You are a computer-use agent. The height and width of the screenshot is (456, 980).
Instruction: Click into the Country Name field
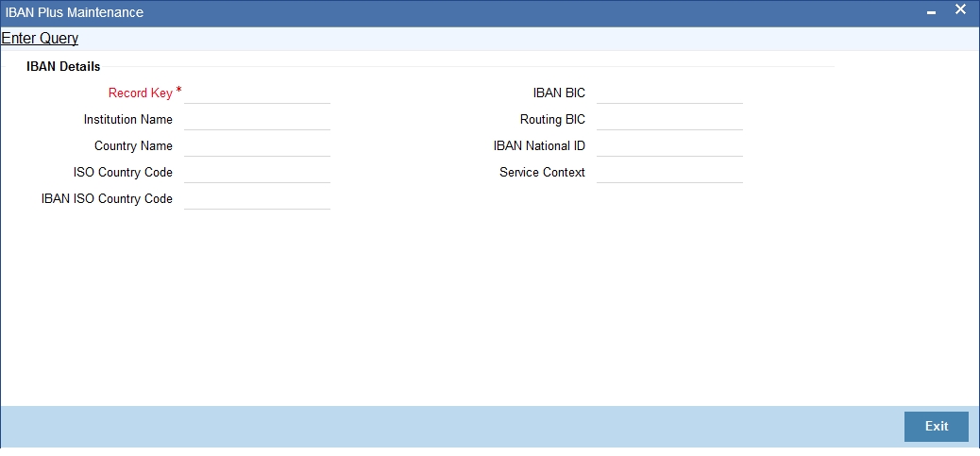click(257, 145)
